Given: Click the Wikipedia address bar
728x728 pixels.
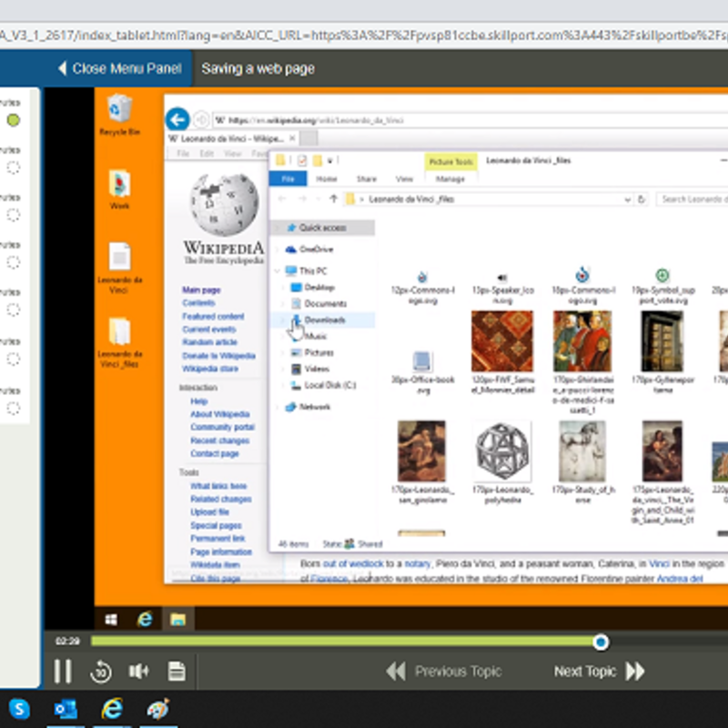Looking at the screenshot, I should click(x=469, y=120).
